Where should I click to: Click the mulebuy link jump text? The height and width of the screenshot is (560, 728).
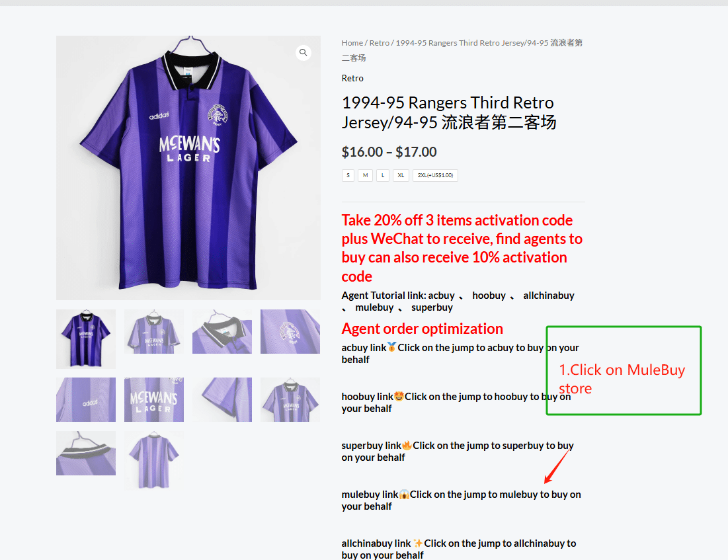click(461, 500)
